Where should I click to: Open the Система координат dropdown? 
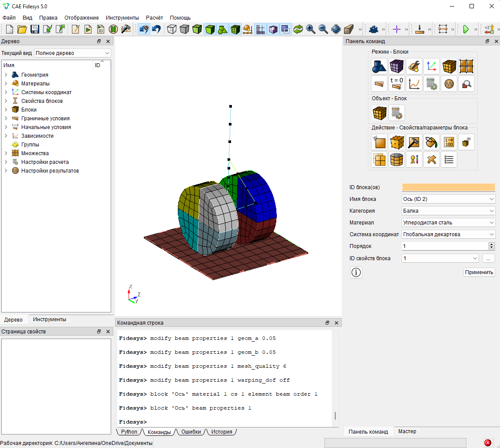[448, 234]
